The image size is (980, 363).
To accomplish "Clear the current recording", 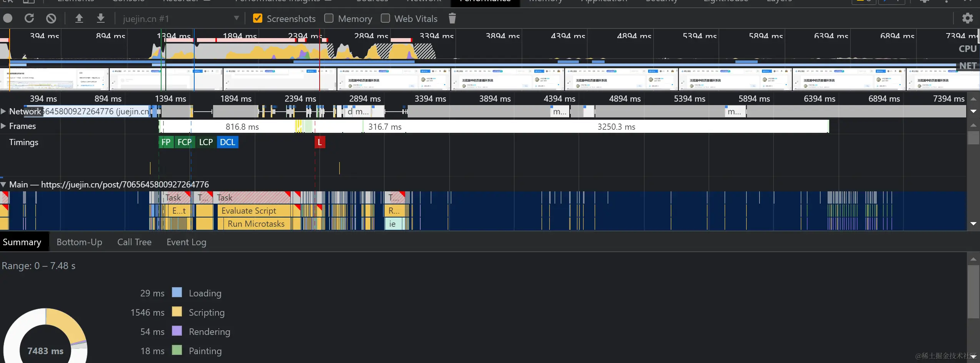I will coord(51,18).
